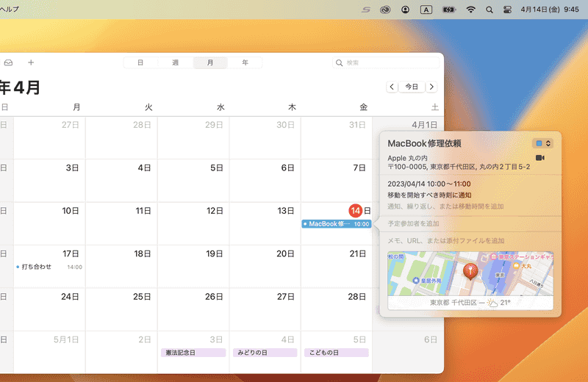Screen dimensions: 588x382
Task: Click 通知、繰り返し、または移動時間を追加
Action: (445, 206)
